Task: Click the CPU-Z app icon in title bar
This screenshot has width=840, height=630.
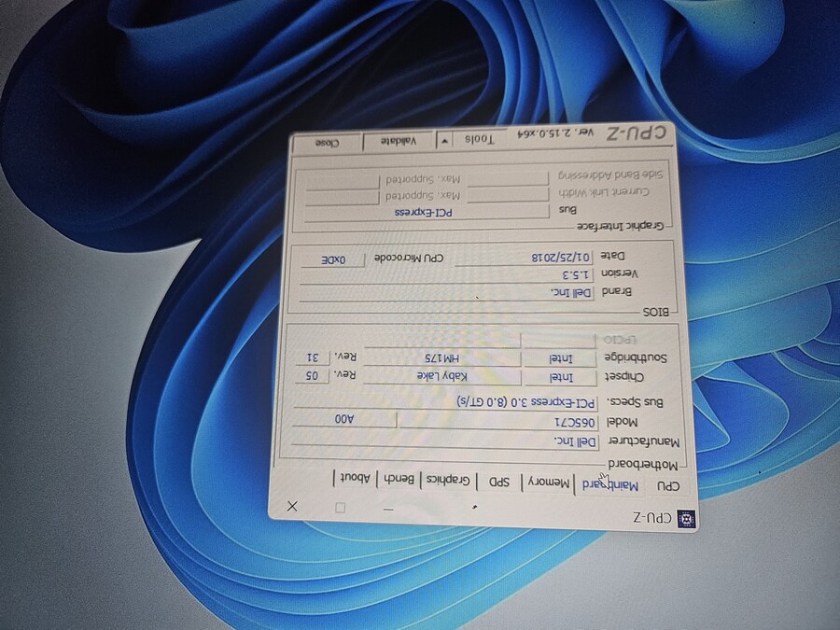Action: tap(686, 519)
